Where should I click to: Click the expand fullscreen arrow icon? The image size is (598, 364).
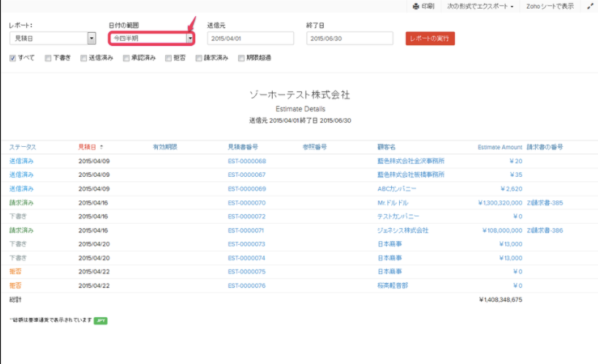point(590,6)
